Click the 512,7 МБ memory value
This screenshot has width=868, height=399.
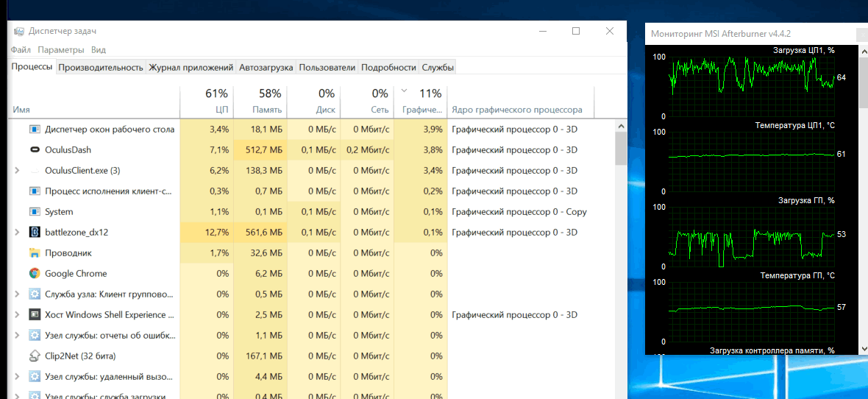click(x=260, y=149)
